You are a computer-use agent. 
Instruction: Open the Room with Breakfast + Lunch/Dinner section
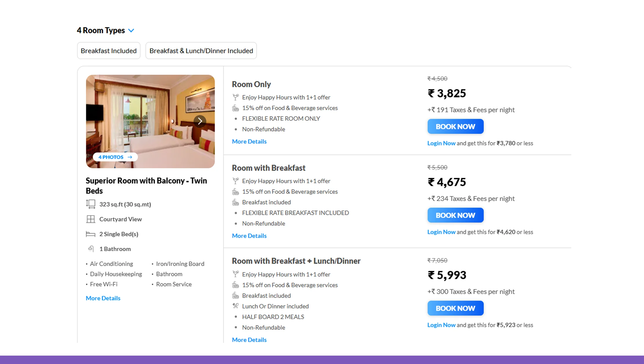tap(296, 261)
